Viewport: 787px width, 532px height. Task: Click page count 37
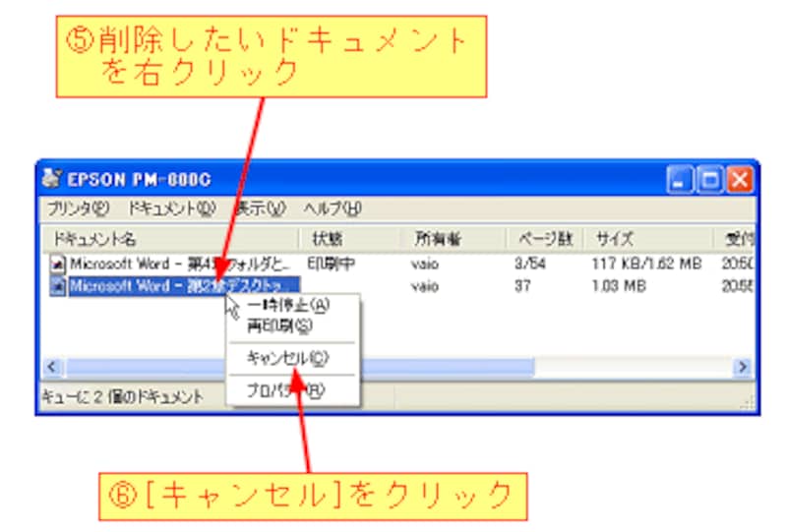522,285
